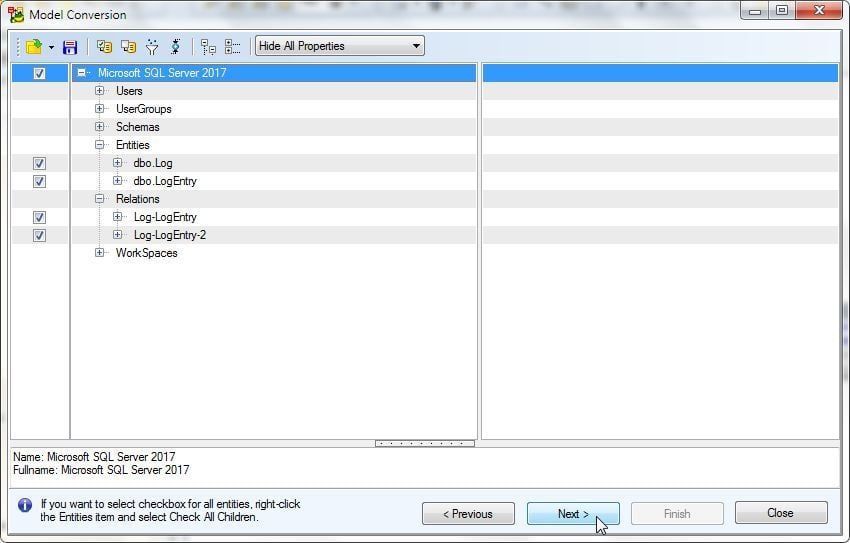Select the Log-LogEntry tree item
The height and width of the screenshot is (543, 850).
(x=165, y=217)
